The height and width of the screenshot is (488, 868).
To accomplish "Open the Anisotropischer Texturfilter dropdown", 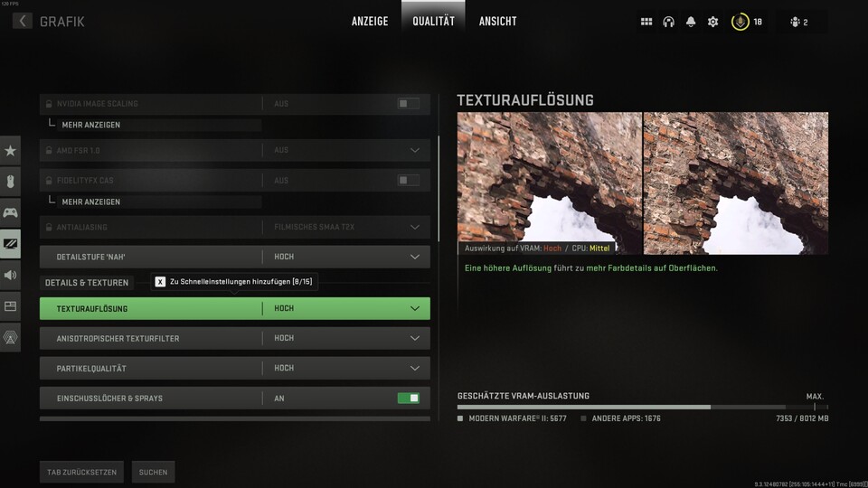I will click(x=415, y=338).
